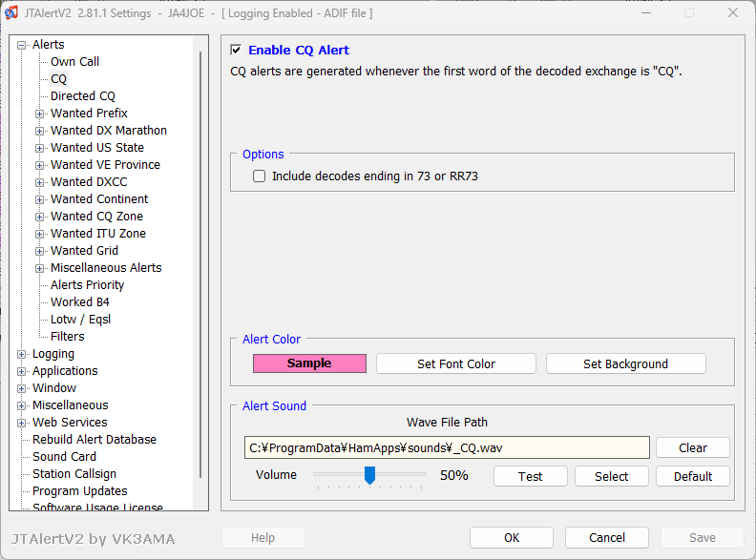Open Rebuild Alert Database page

(94, 440)
